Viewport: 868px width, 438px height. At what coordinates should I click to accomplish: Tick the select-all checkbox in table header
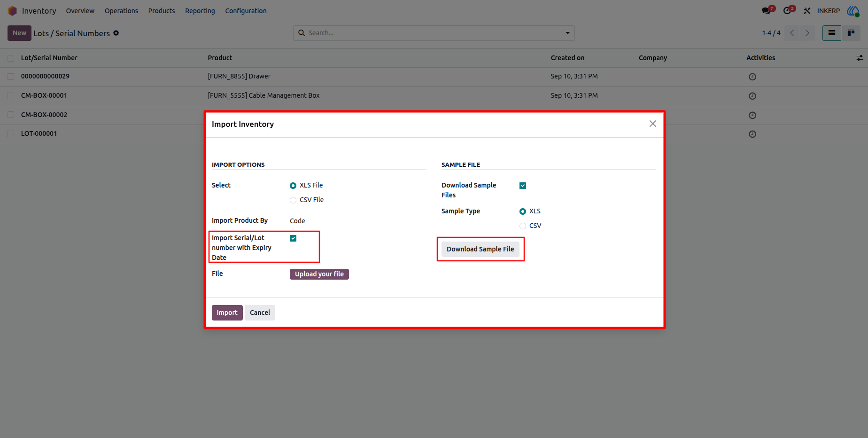click(11, 58)
